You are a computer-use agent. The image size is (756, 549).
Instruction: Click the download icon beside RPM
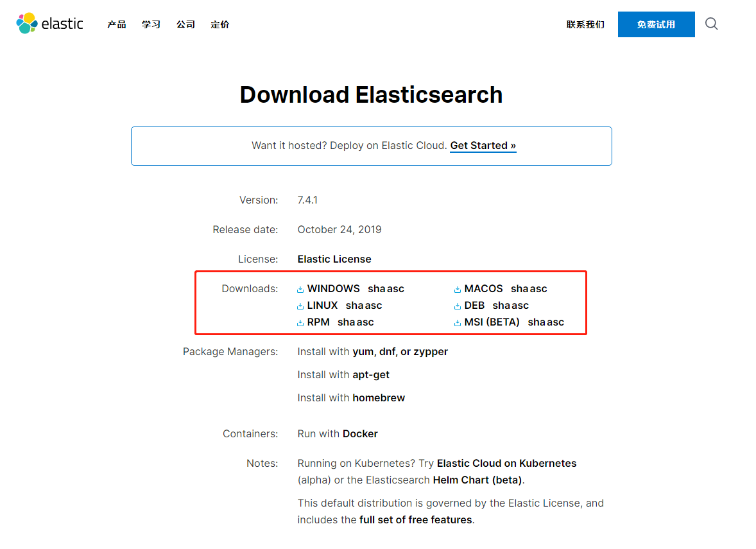coord(300,323)
